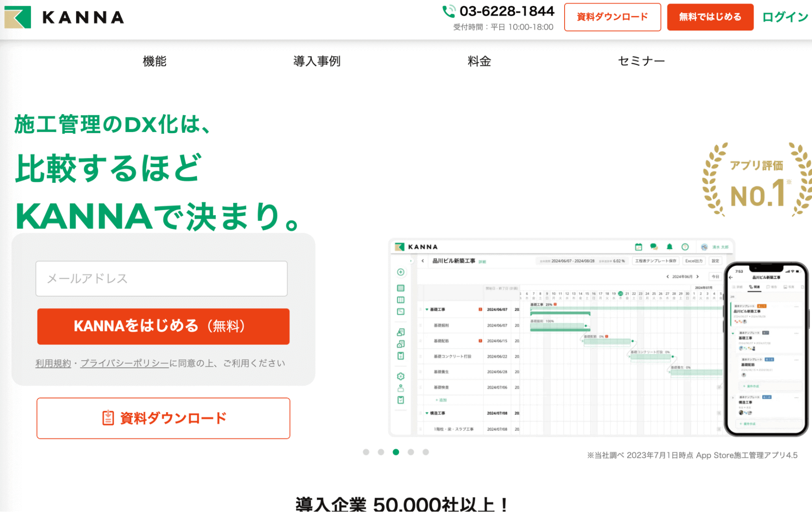Open the ログイン link
Image resolution: width=812 pixels, height=512 pixels.
[x=785, y=17]
